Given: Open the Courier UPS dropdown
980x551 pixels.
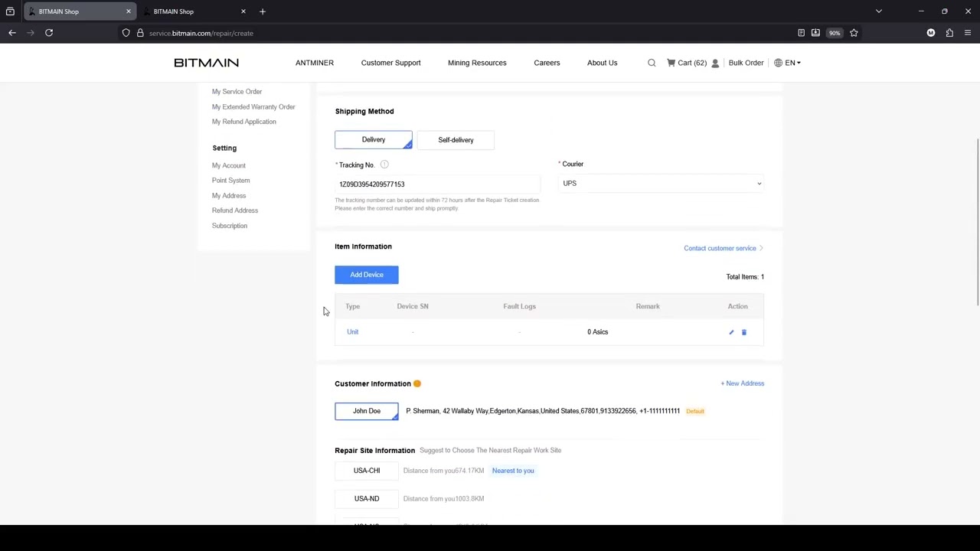Looking at the screenshot, I should 661,184.
